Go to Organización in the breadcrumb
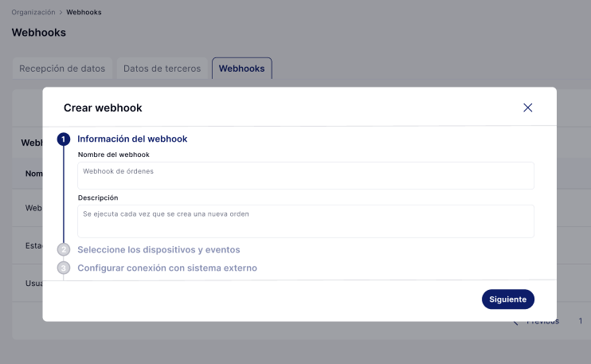Image resolution: width=591 pixels, height=364 pixels. [x=33, y=13]
